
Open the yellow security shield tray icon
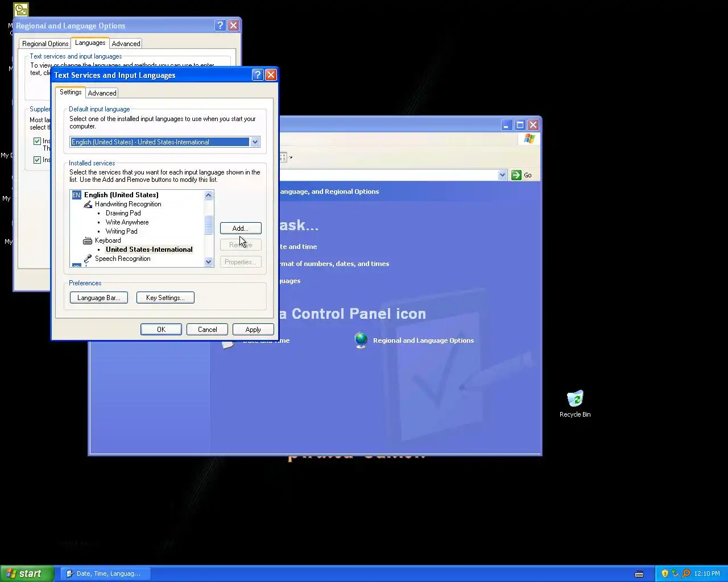coord(665,573)
